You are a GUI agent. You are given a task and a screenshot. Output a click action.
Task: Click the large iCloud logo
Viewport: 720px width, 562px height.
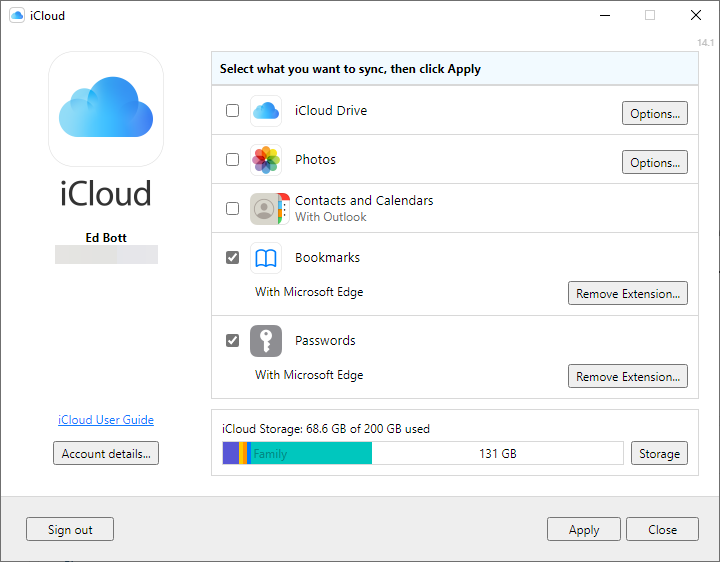click(x=106, y=109)
